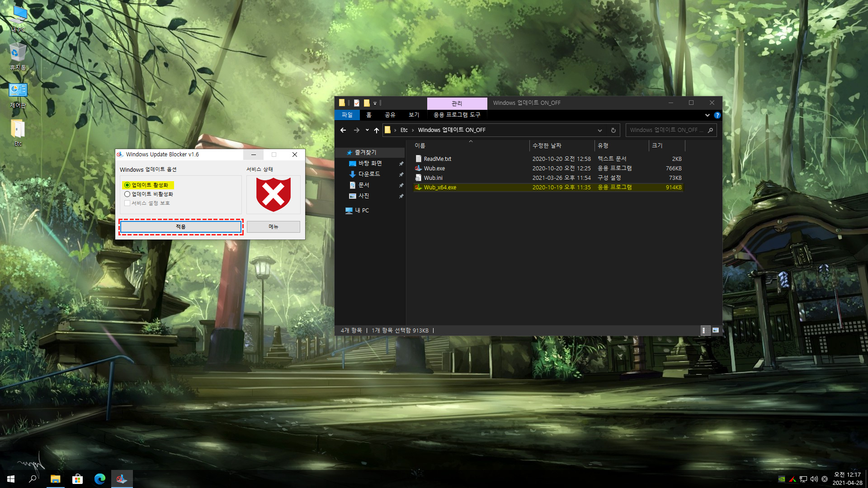Screen dimensions: 868x488
Task: Click the network icon in system tray
Action: (803, 479)
